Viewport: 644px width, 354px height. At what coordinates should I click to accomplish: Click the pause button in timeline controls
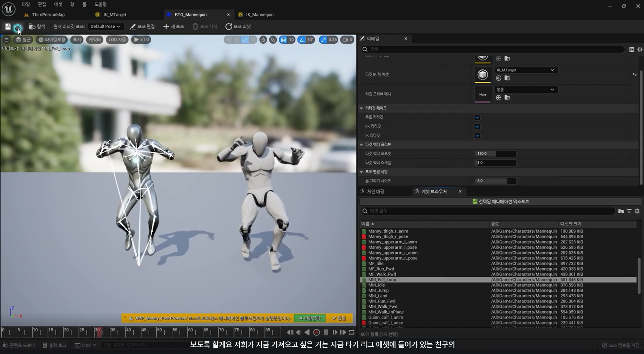(x=326, y=332)
